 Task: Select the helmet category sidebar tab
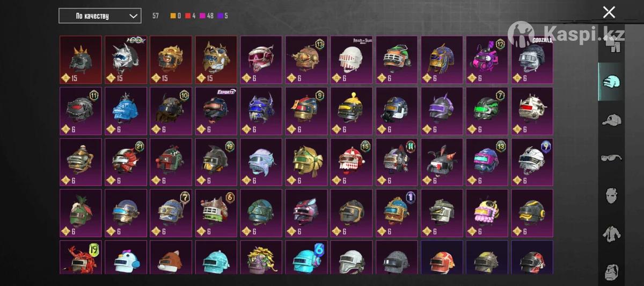(x=611, y=81)
